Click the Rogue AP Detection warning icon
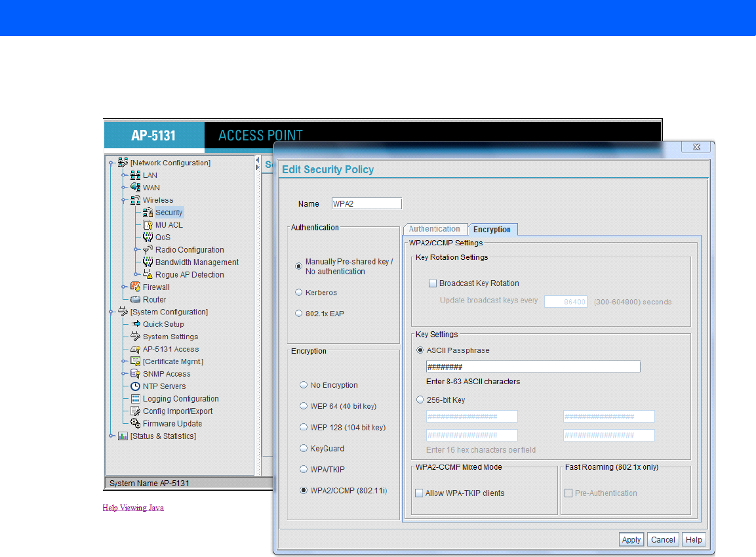Image resolution: width=756 pixels, height=557 pixels. pos(148,274)
